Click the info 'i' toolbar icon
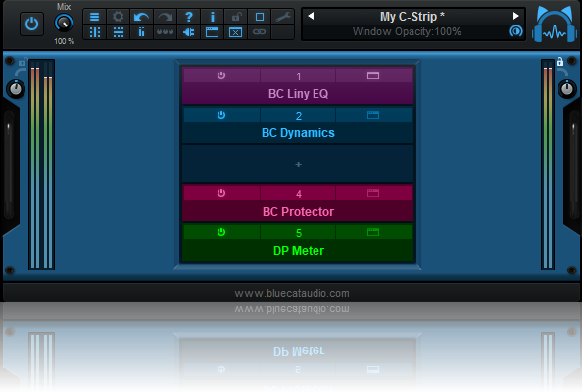The width and height of the screenshot is (582, 392). [213, 17]
